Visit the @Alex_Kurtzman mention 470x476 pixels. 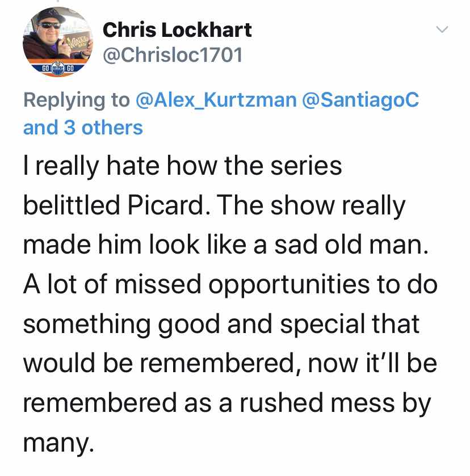216,100
